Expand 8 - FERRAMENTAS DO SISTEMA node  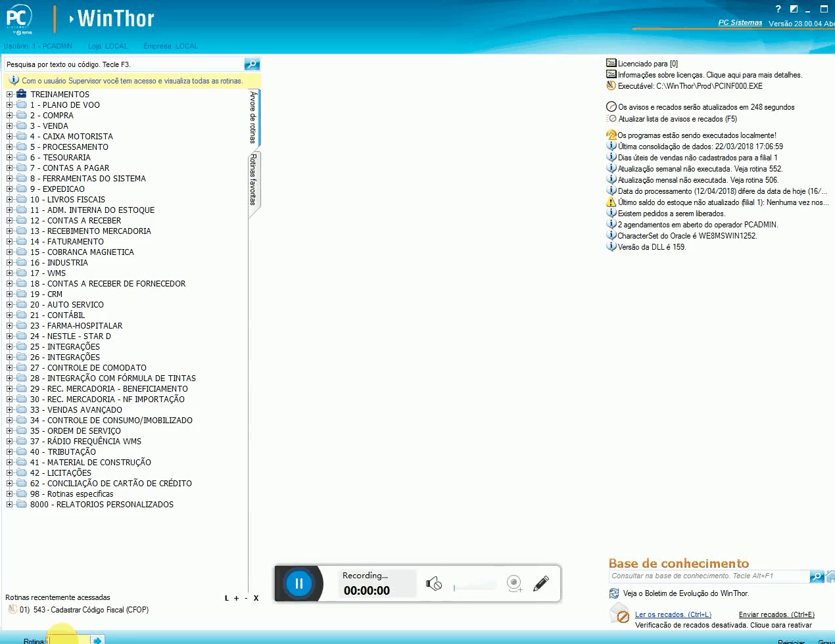tap(10, 179)
